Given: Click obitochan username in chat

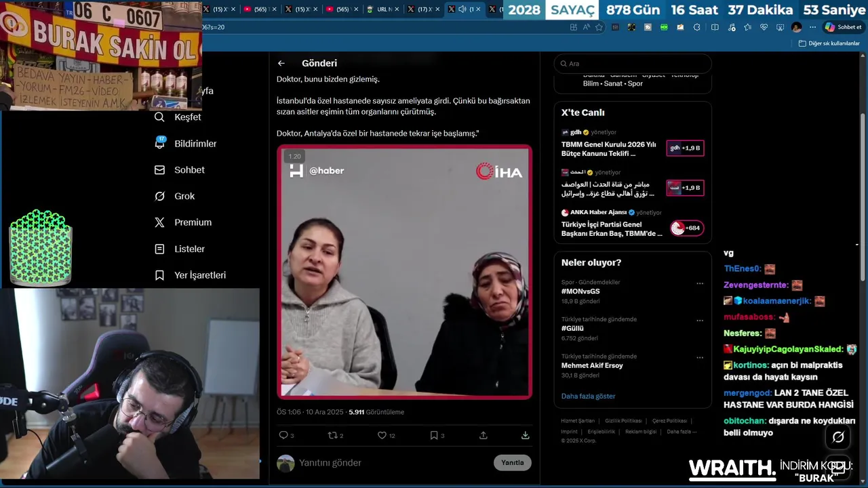Looking at the screenshot, I should 745,421.
